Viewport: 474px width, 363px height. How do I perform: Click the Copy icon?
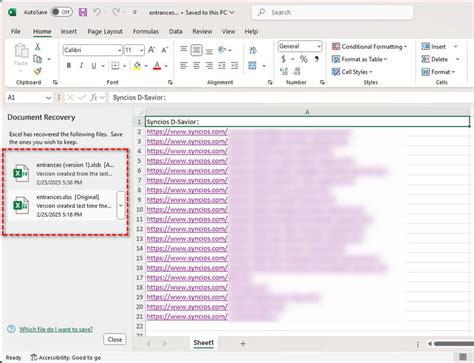point(38,59)
